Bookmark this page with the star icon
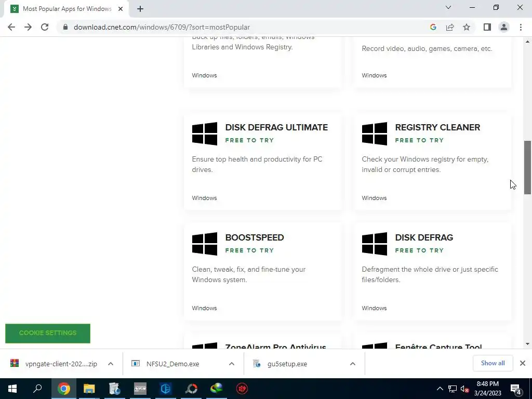Image resolution: width=532 pixels, height=399 pixels. coord(467,27)
